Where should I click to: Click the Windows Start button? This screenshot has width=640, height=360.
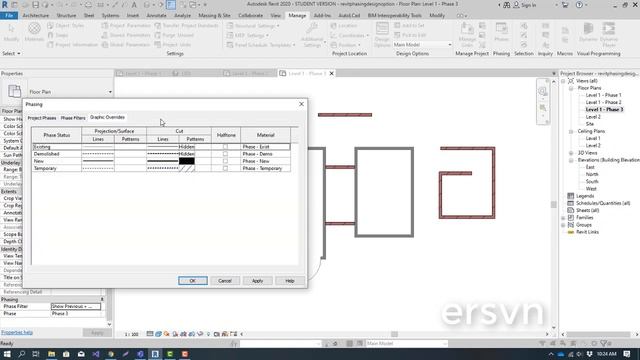click(7, 354)
